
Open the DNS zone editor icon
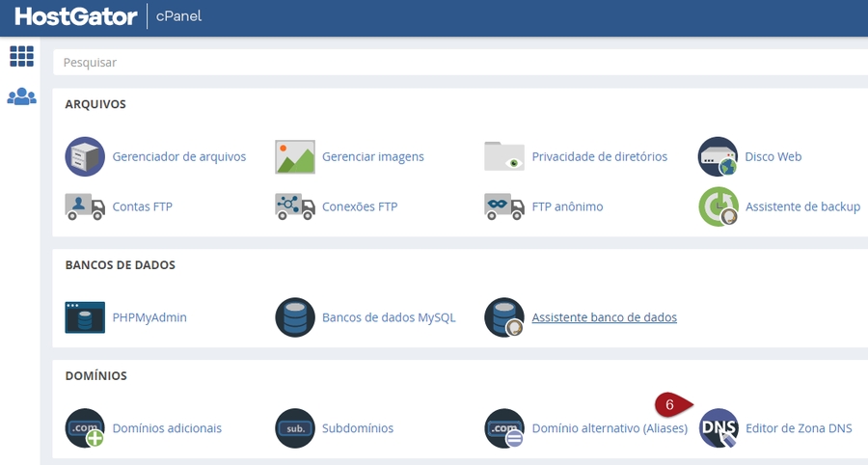tap(719, 428)
